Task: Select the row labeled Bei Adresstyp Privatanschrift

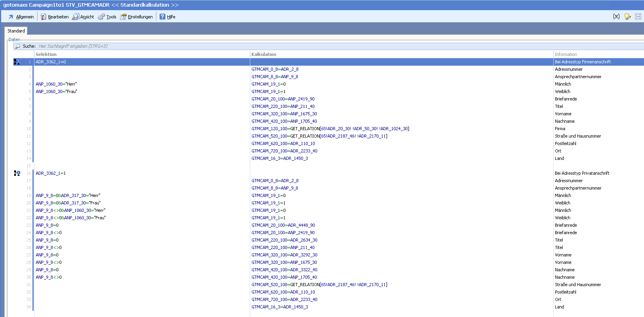Action: [x=582, y=173]
